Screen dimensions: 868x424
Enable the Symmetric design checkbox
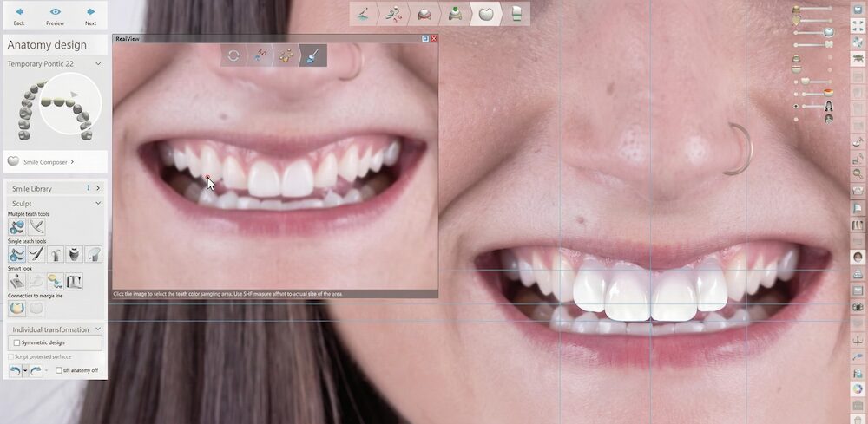(x=16, y=342)
